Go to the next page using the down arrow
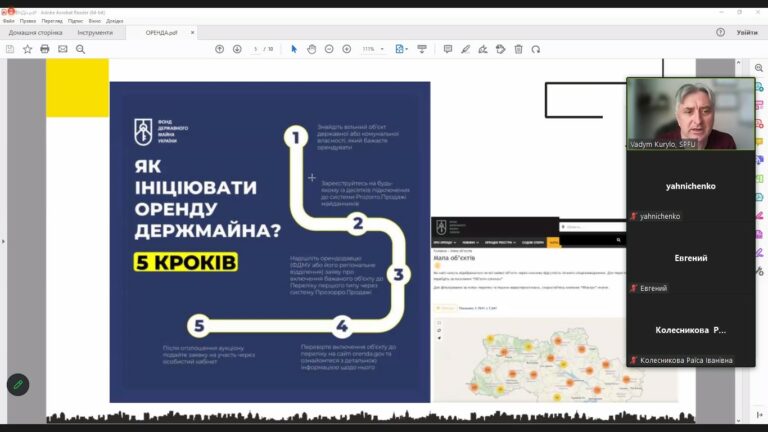 237,49
